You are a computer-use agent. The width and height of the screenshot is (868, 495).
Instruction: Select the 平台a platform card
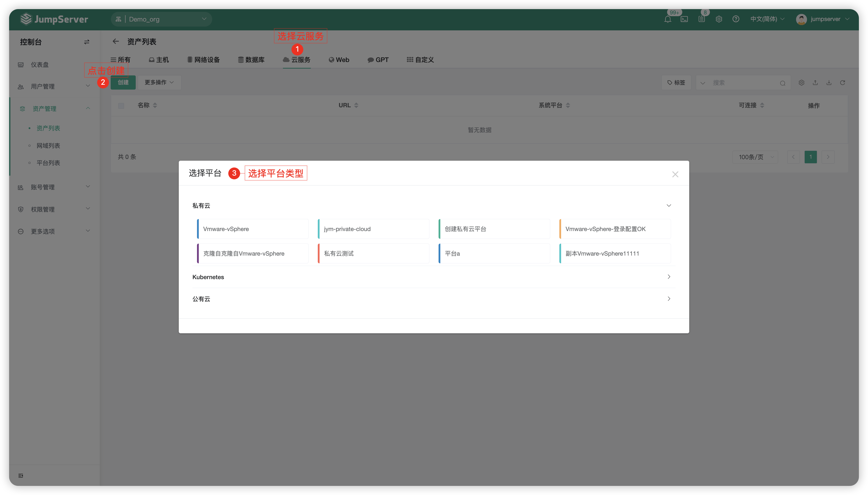(494, 254)
